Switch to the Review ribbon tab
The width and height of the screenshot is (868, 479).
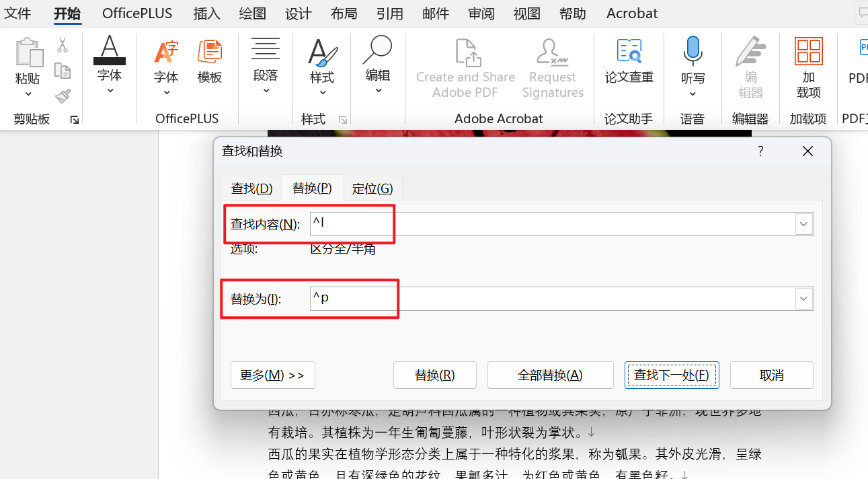(x=481, y=13)
